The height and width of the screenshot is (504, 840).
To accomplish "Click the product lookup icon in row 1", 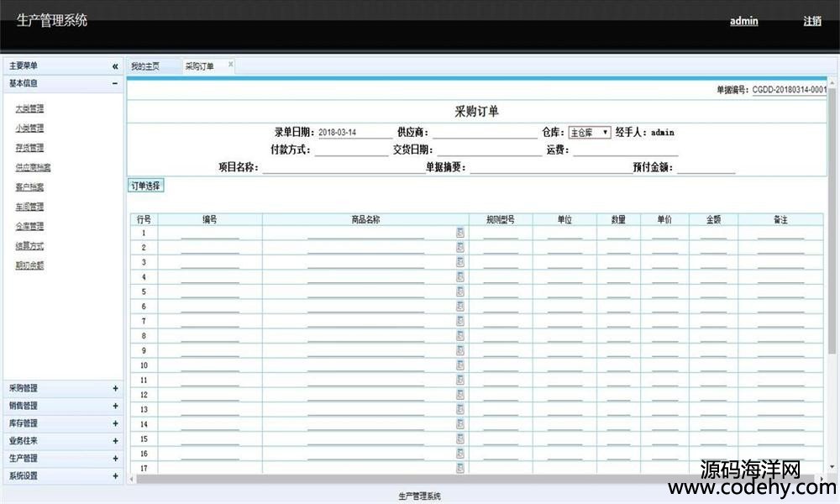I will pyautogui.click(x=460, y=233).
